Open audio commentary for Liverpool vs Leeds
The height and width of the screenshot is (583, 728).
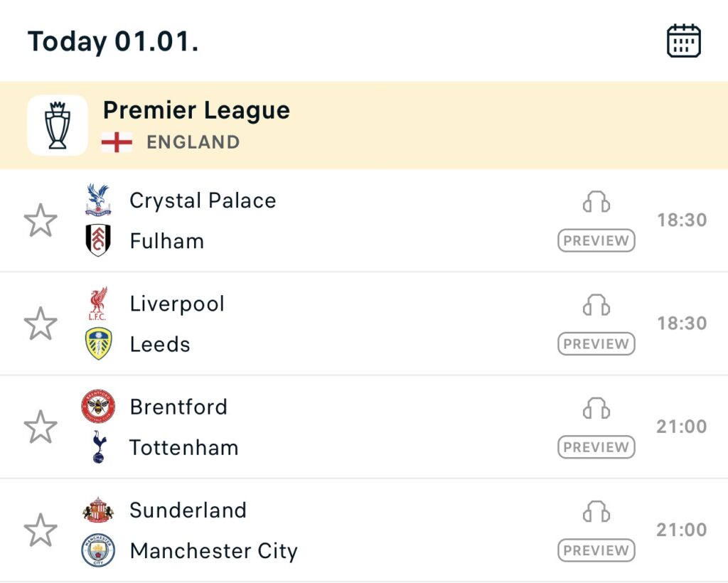coord(596,306)
